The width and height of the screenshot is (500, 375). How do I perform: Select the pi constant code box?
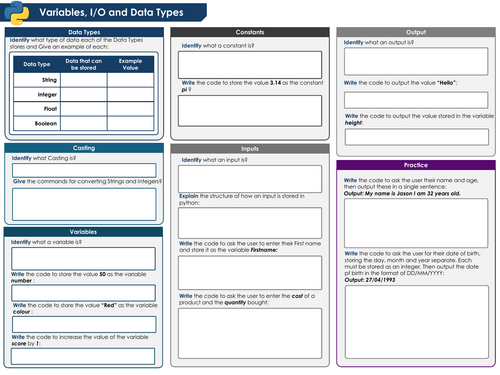250,111
